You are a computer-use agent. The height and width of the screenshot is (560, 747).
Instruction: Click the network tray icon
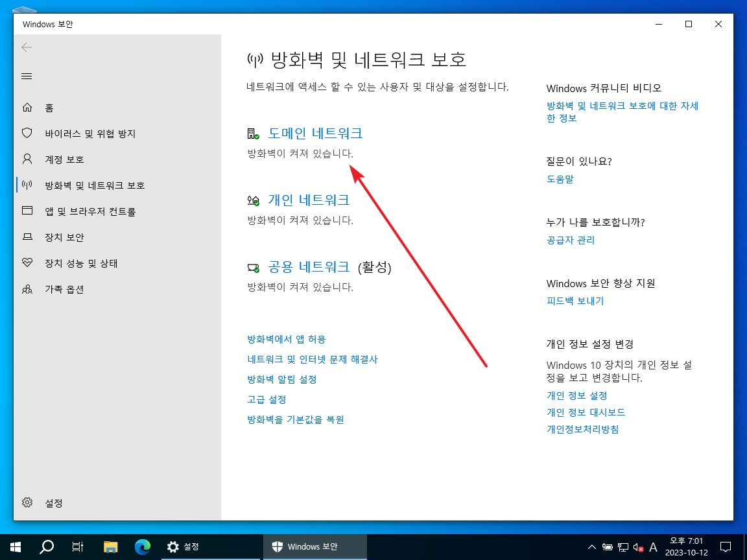pyautogui.click(x=623, y=547)
